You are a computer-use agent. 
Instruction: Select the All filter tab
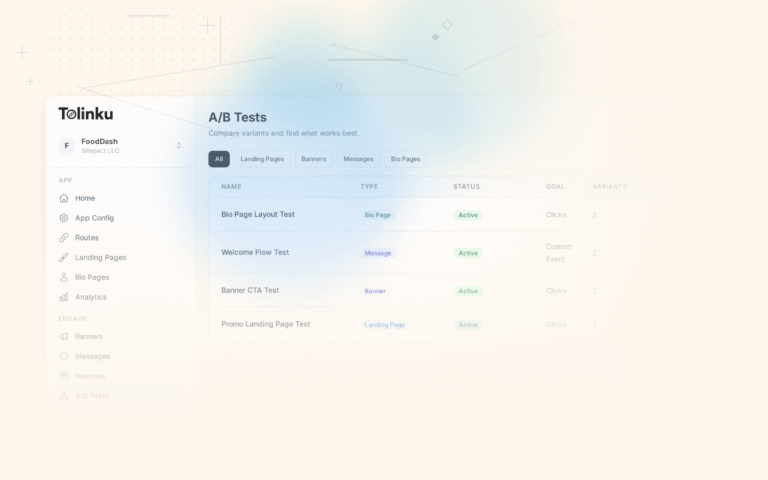pyautogui.click(x=219, y=159)
